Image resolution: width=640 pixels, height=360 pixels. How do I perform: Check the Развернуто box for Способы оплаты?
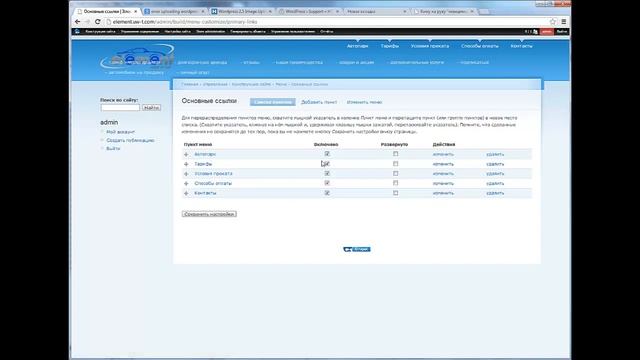(396, 183)
